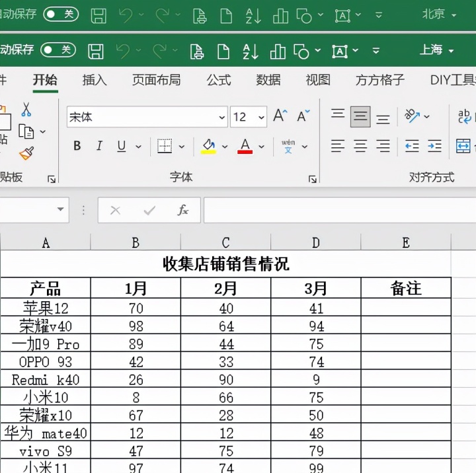
Task: Create new document in Shanghai window
Action: (223, 52)
